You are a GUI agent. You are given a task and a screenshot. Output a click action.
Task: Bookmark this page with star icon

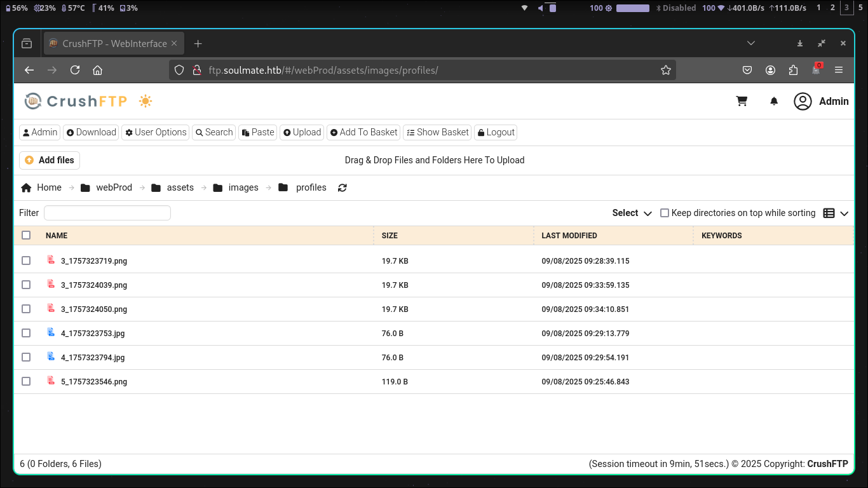click(665, 70)
